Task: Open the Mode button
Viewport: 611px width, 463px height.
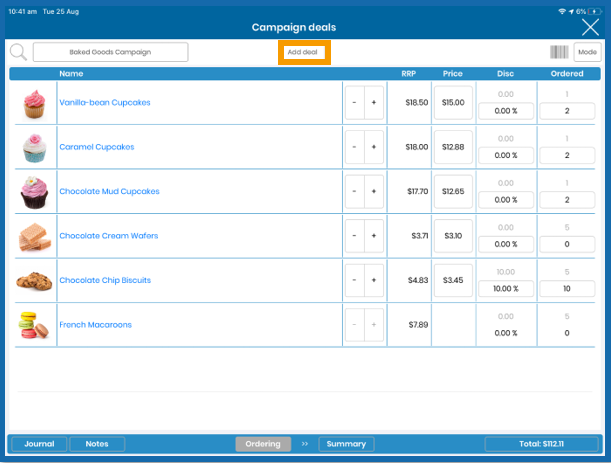Action: tap(587, 52)
